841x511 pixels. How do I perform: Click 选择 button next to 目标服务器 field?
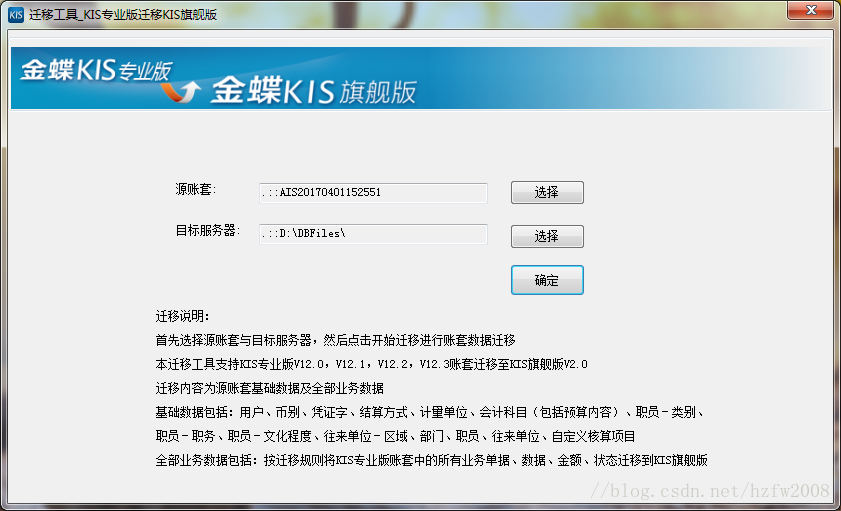tap(547, 236)
